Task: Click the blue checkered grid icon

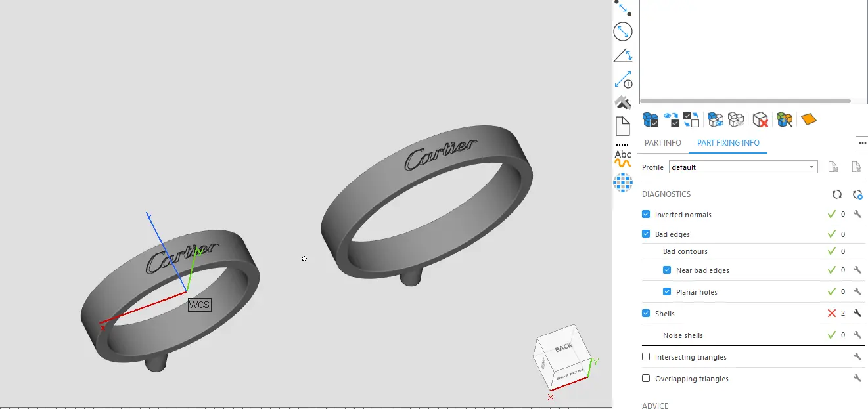Action: pos(622,183)
